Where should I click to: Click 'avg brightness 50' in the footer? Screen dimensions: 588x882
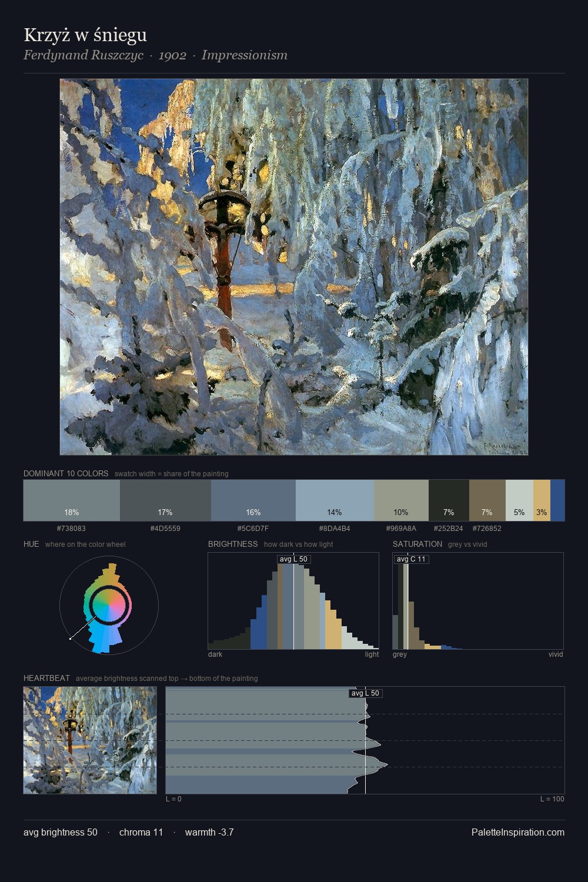(61, 832)
